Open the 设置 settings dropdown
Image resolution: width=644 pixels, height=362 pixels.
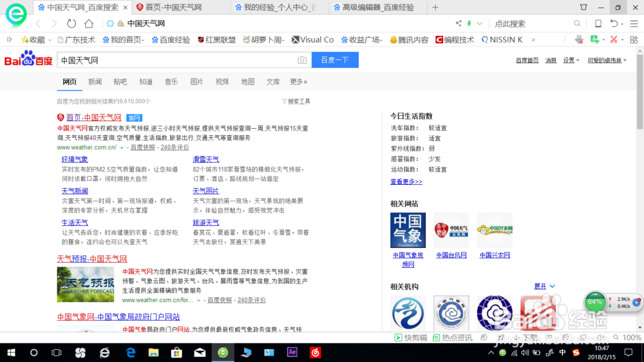571,61
